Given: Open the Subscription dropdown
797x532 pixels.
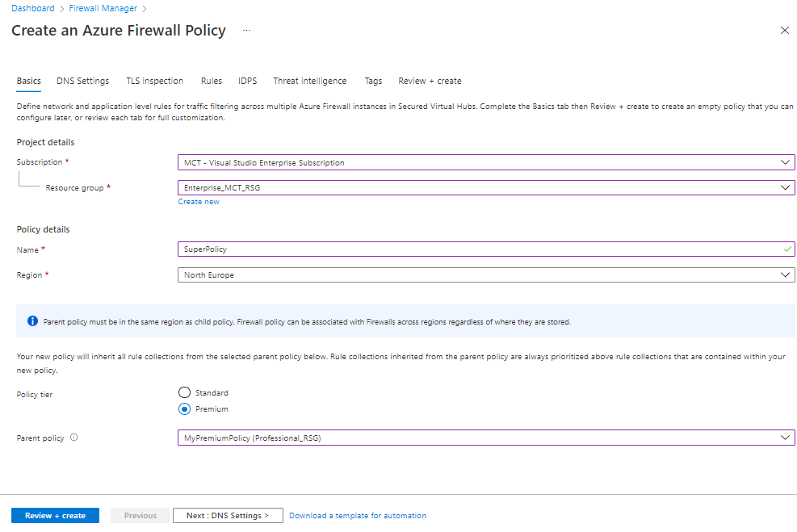Looking at the screenshot, I should 485,163.
